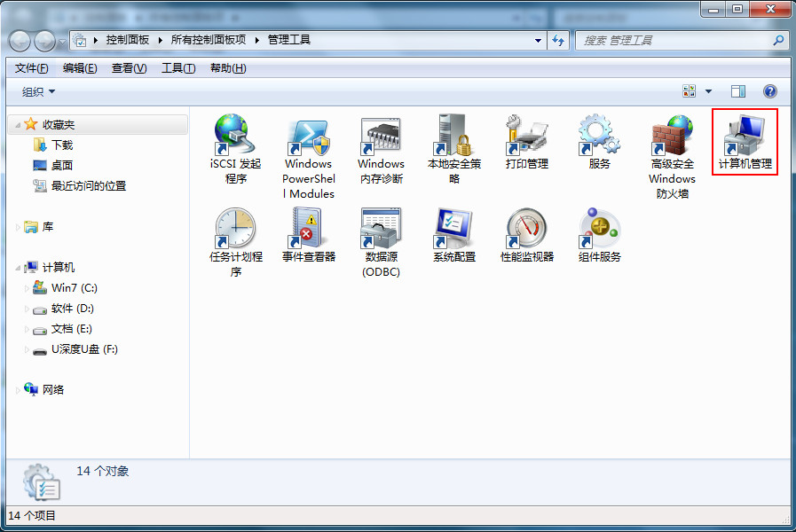
Task: Collapse the 计算机 tree node
Action: (x=18, y=268)
